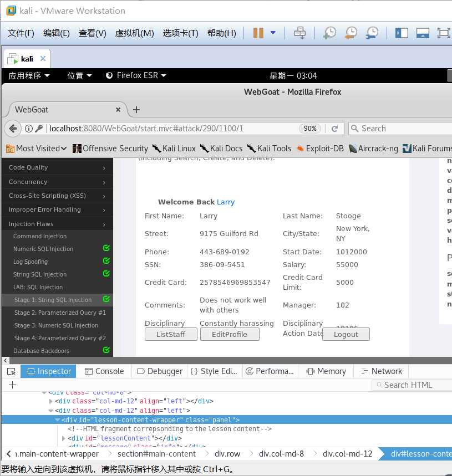Click the saved login key icon
The image size is (452, 476).
[39, 129]
